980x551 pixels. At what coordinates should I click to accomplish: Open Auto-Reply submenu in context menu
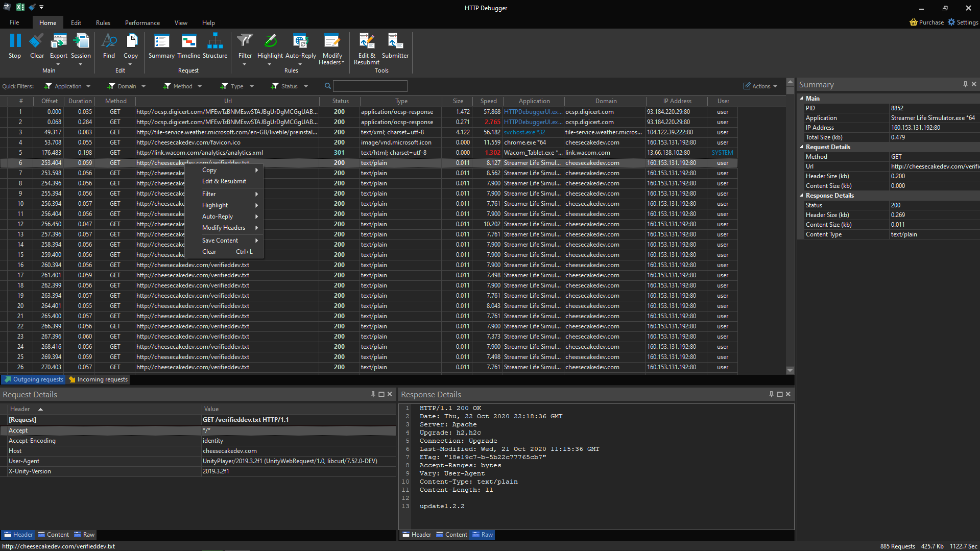(224, 217)
